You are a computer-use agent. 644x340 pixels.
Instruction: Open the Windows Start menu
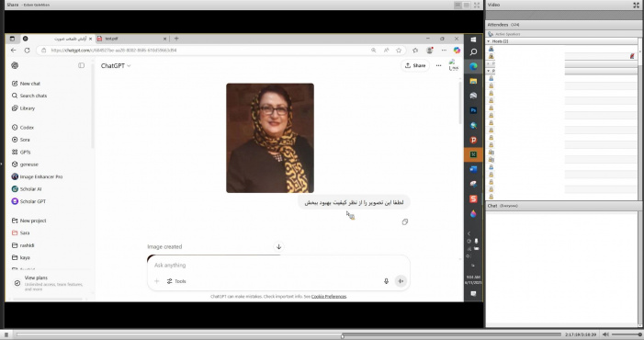click(x=473, y=40)
